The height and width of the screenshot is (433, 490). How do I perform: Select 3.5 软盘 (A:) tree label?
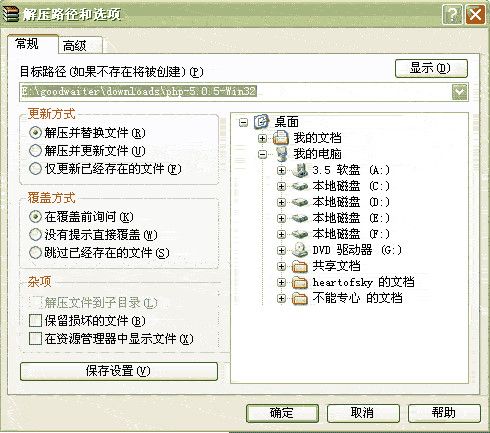[x=351, y=170]
